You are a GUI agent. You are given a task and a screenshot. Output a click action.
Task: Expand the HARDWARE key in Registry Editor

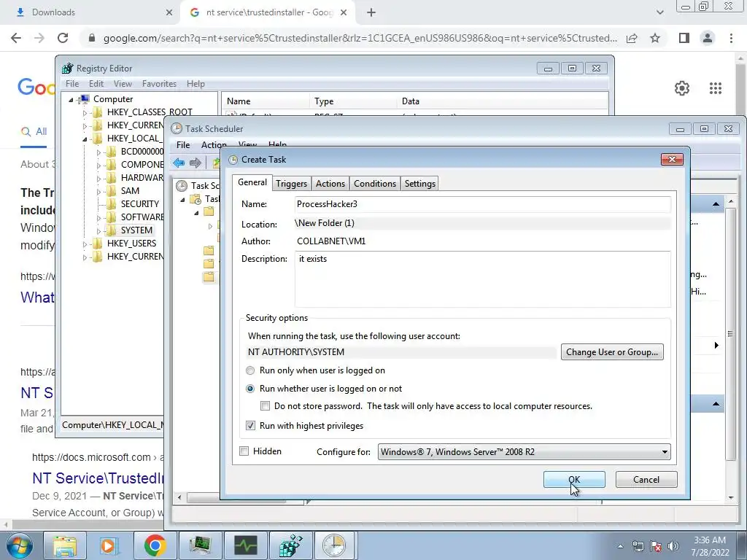click(98, 179)
